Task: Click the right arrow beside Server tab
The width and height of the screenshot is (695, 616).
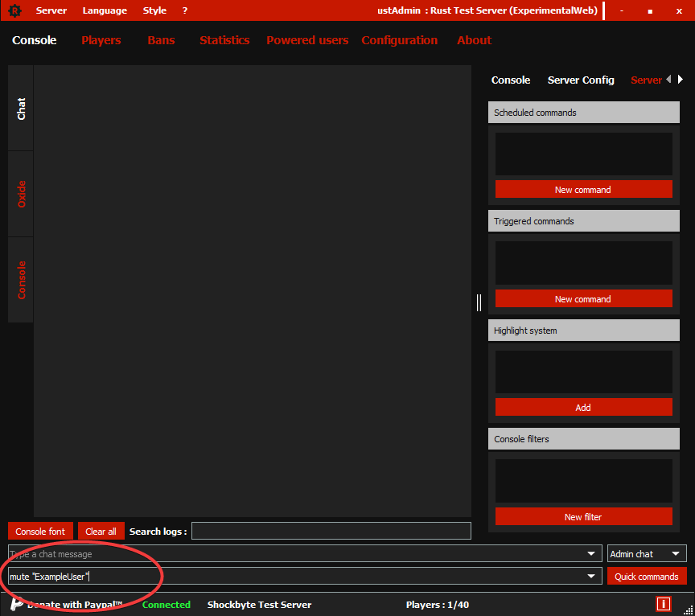Action: click(x=681, y=80)
